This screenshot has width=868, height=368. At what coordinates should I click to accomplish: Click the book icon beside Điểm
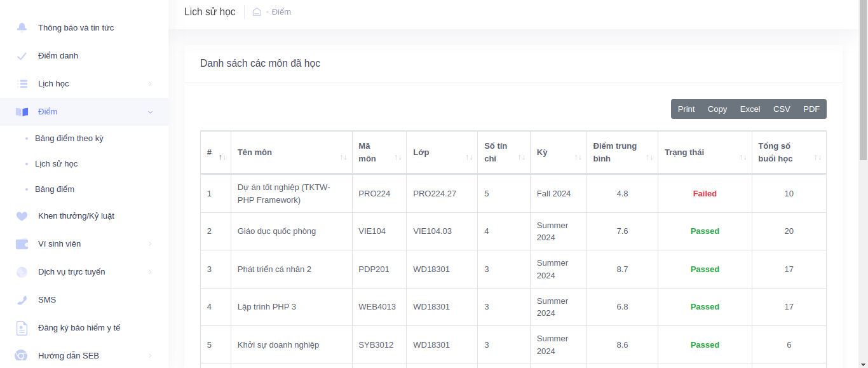coord(22,112)
